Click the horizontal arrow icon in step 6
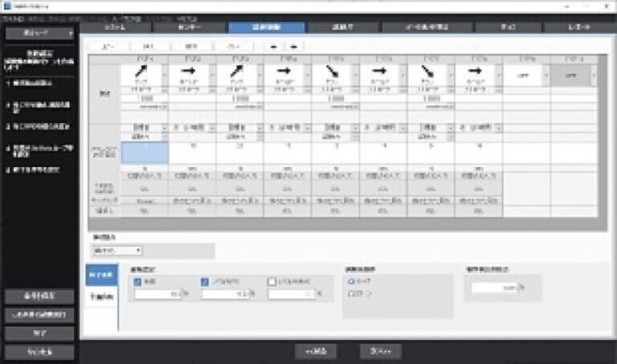 tap(380, 72)
